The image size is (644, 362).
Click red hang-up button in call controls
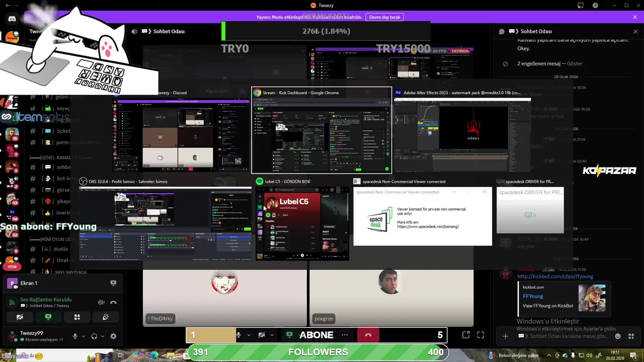368,335
